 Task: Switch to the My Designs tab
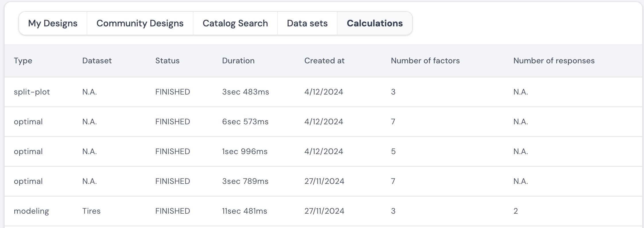coord(53,23)
